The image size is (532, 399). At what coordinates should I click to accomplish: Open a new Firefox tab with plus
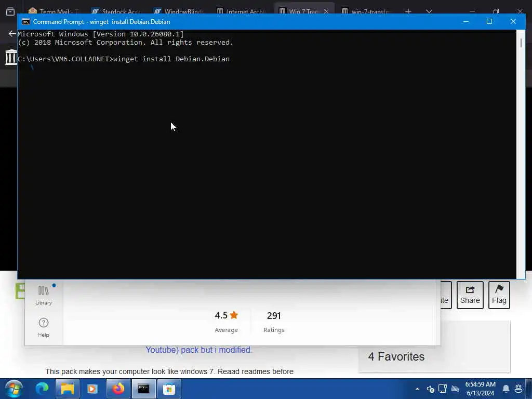pyautogui.click(x=408, y=11)
